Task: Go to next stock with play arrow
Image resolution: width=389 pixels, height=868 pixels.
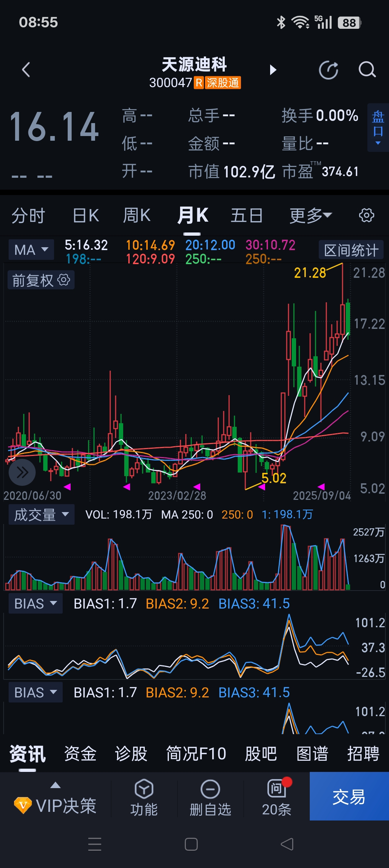Action: [273, 69]
